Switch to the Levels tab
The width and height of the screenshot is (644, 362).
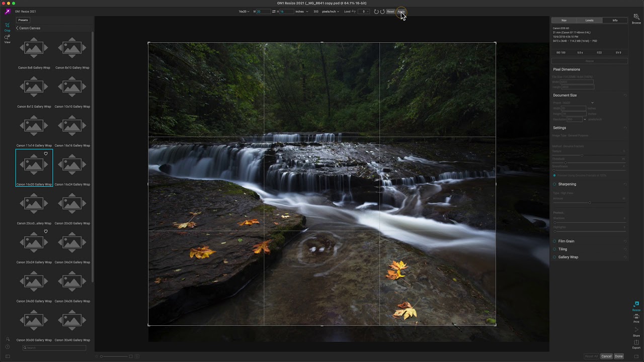click(589, 20)
